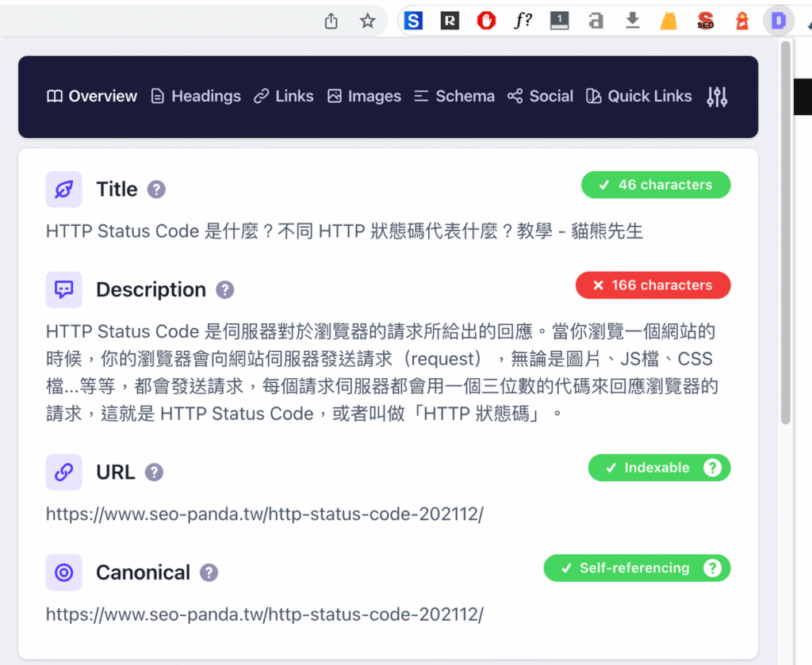Click the URL value under URL heading
This screenshot has width=812, height=665.
click(265, 514)
